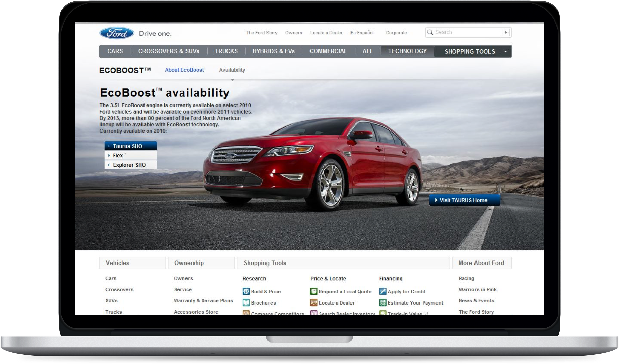Open The Ford Story top link
The height and width of the screenshot is (364, 619).
click(x=261, y=33)
